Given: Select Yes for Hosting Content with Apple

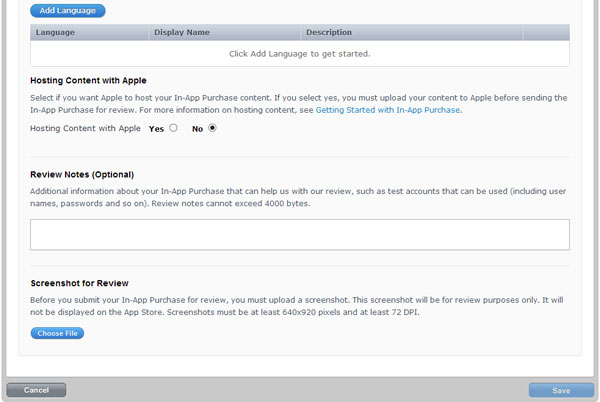Looking at the screenshot, I should [174, 128].
